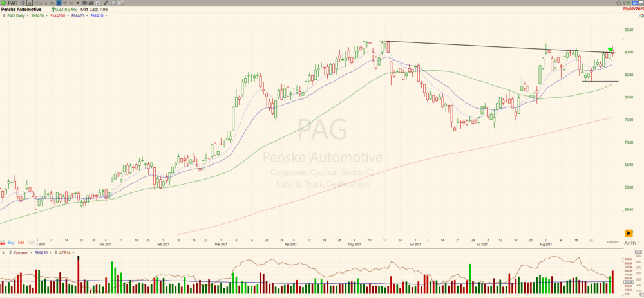Select the Daily D timeframe

(x=59, y=3)
